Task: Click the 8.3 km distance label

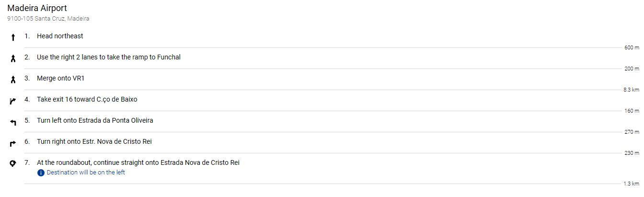Action: [632, 90]
